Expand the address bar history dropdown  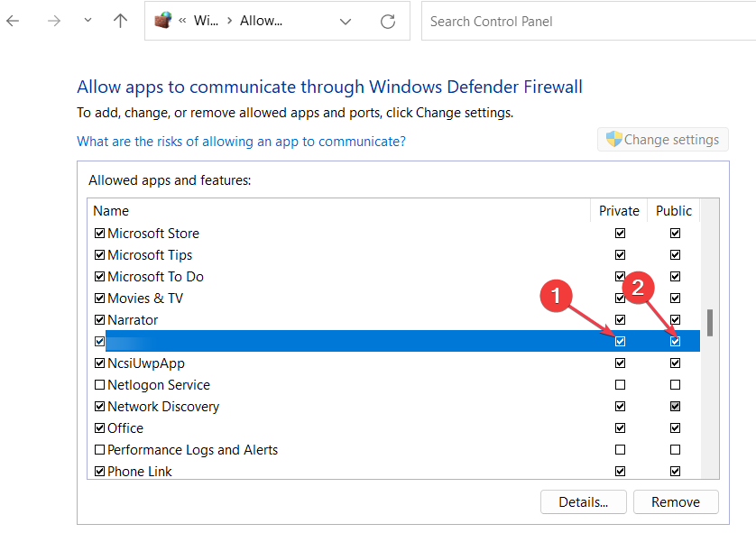coord(346,22)
